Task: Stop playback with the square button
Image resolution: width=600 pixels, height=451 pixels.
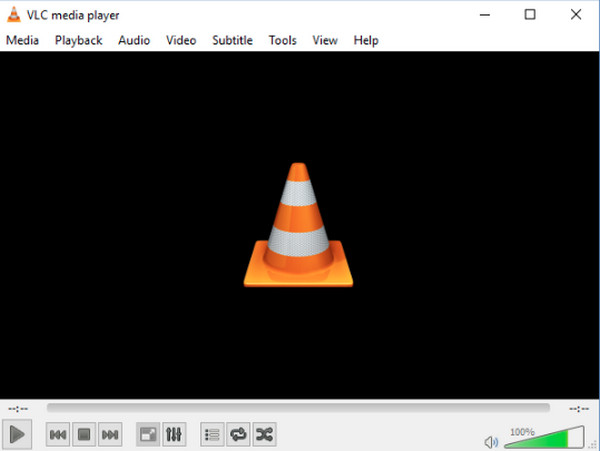Action: coord(84,435)
